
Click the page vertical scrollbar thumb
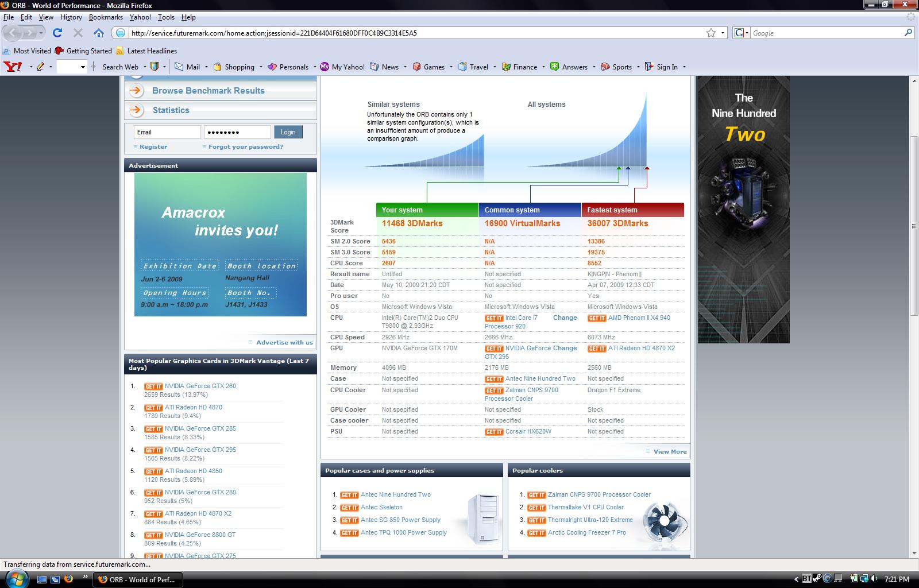coord(914,226)
